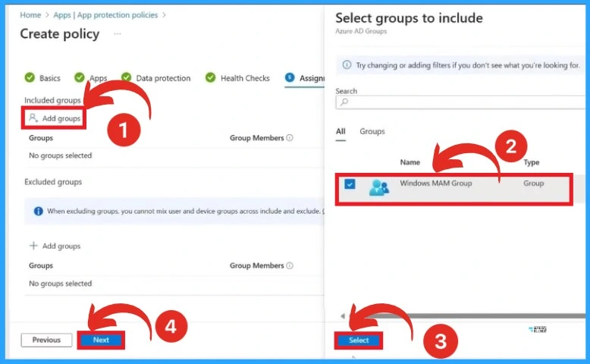
Task: Click Add groups under Excluded groups
Action: 55,246
